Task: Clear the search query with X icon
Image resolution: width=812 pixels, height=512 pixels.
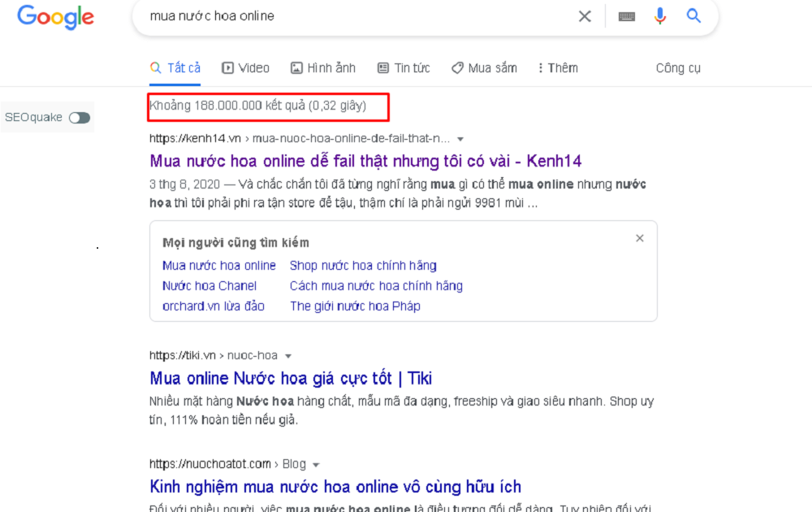Action: pyautogui.click(x=585, y=16)
